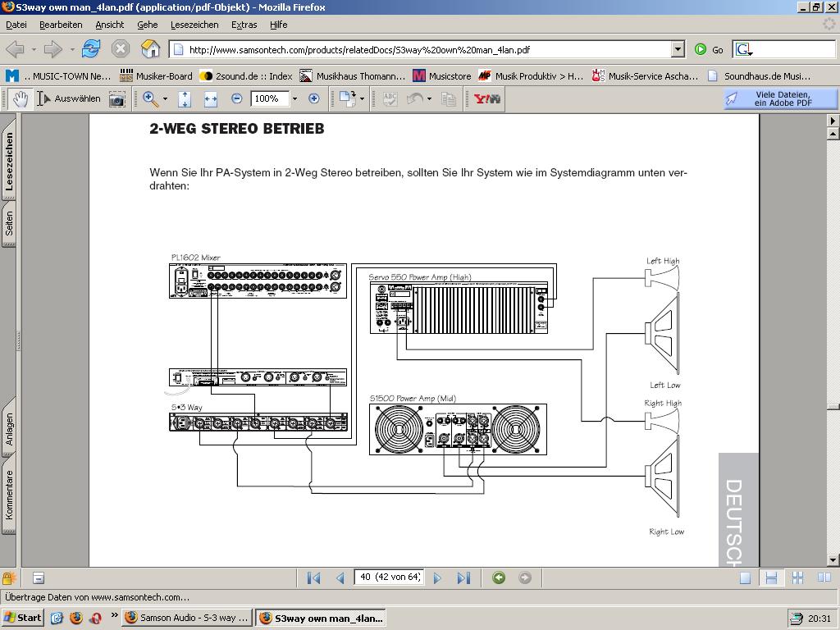Zoom out with the minus button
The height and width of the screenshot is (630, 840).
click(237, 98)
